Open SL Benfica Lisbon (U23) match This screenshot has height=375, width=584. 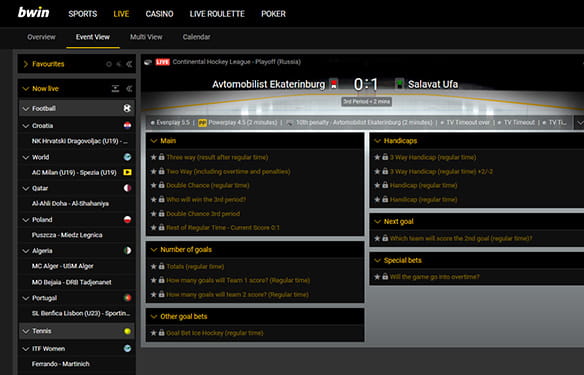[81, 313]
